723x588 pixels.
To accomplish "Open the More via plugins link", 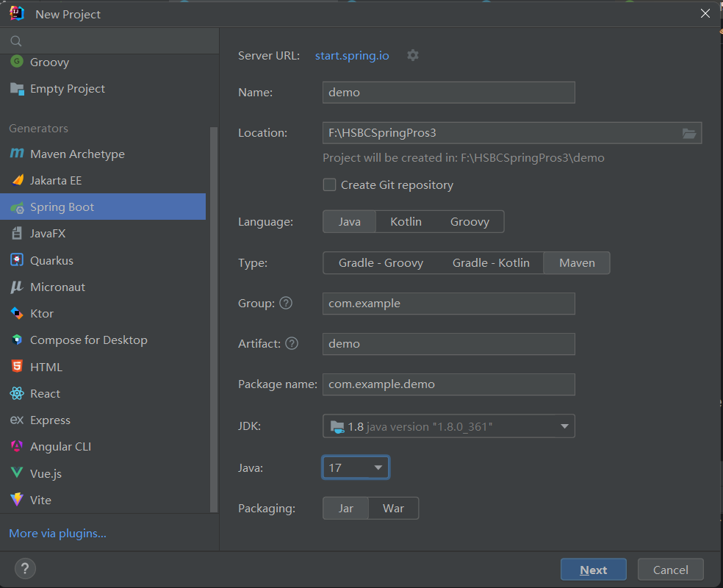I will 57,533.
